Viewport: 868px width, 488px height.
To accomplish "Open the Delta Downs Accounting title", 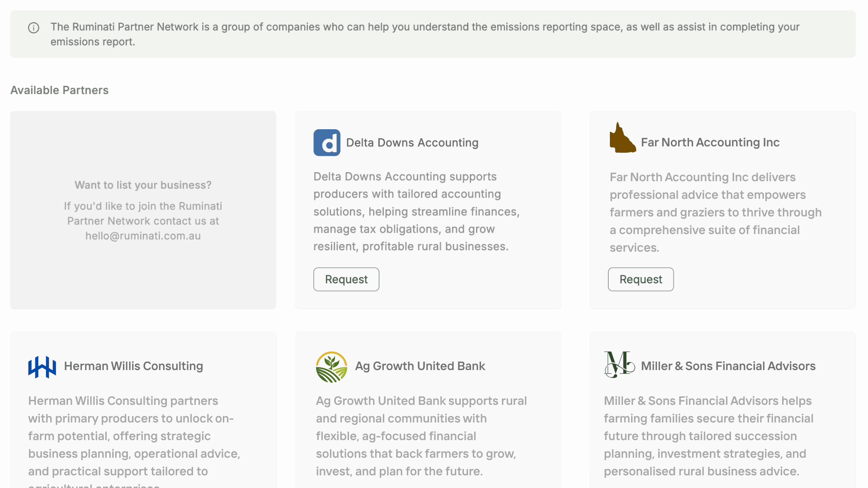I will (x=412, y=143).
